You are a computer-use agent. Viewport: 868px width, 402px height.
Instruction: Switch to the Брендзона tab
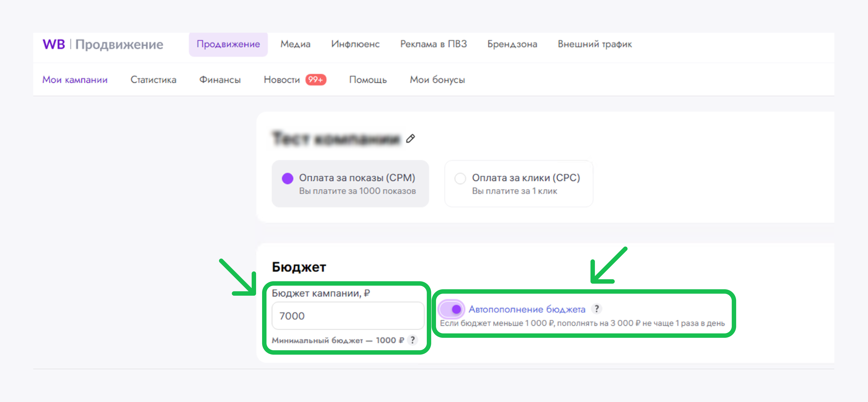512,44
